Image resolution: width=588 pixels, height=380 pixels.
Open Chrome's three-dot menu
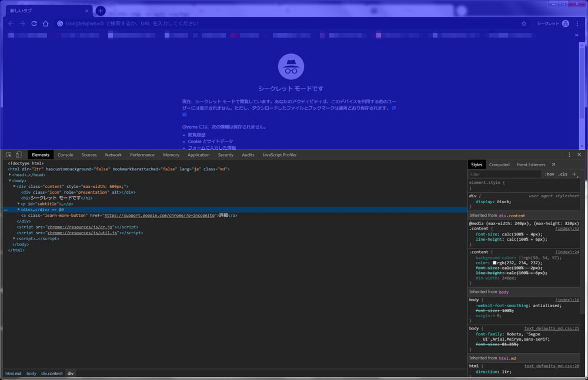[577, 23]
